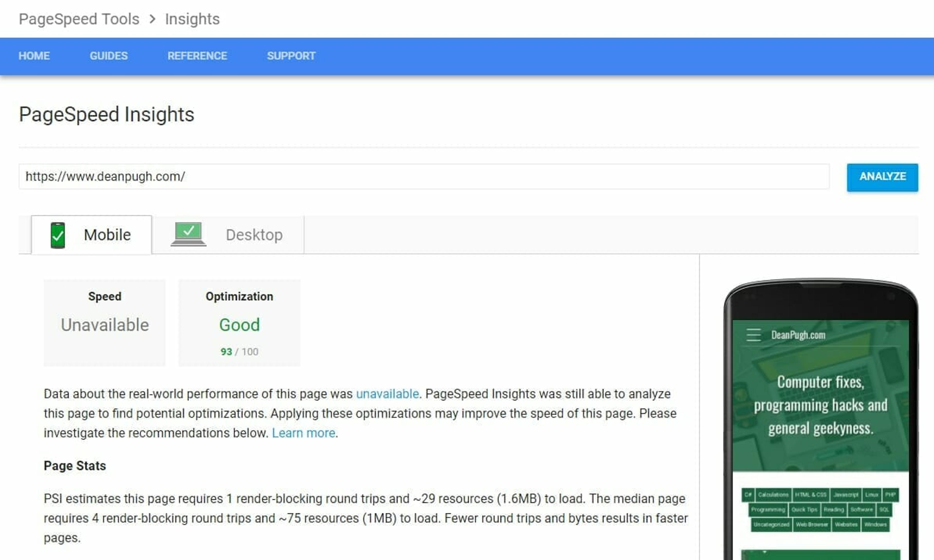Toggle to the SUPPORT section
This screenshot has height=560, width=934.
click(290, 55)
